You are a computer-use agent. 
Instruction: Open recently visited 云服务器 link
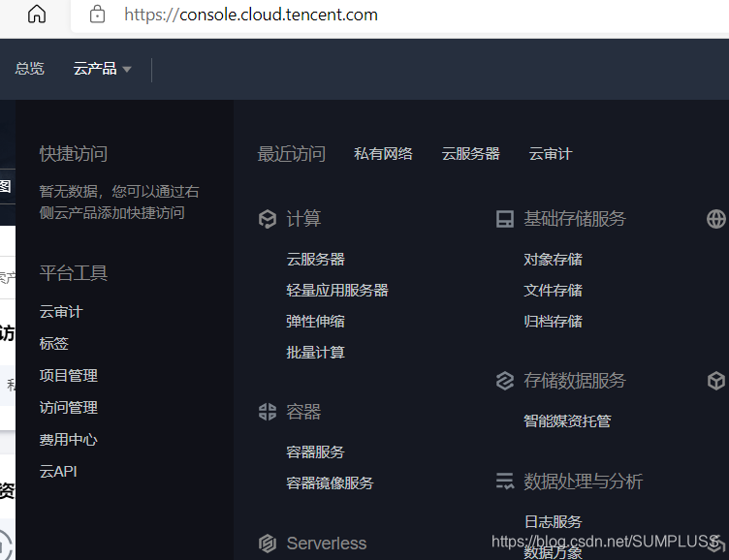(x=470, y=154)
